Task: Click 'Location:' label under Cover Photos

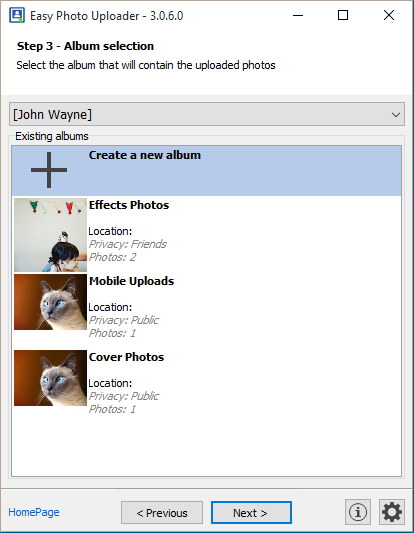Action: coord(110,383)
